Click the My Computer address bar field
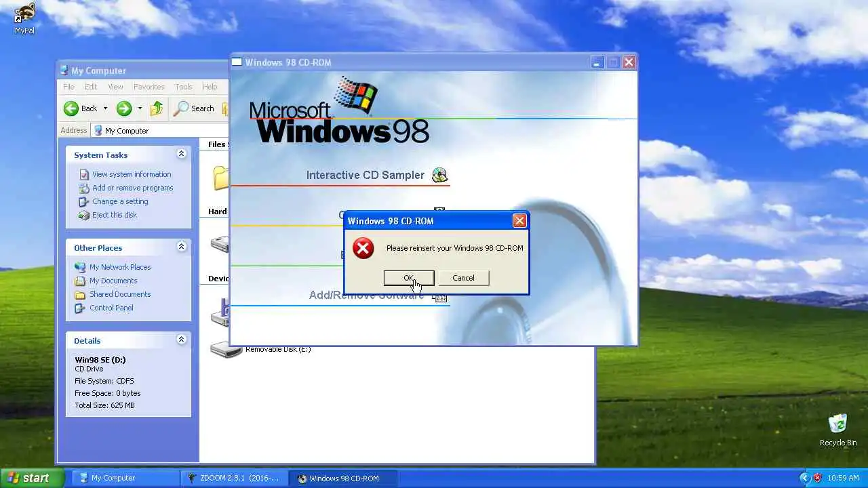 click(160, 131)
